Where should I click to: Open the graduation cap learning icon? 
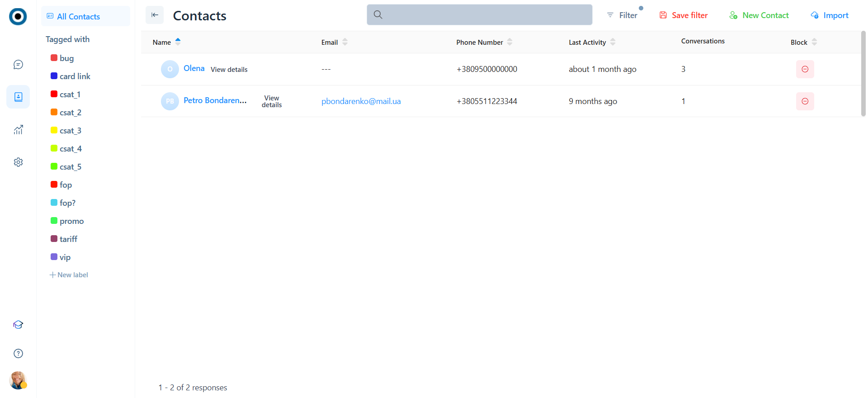pyautogui.click(x=18, y=325)
